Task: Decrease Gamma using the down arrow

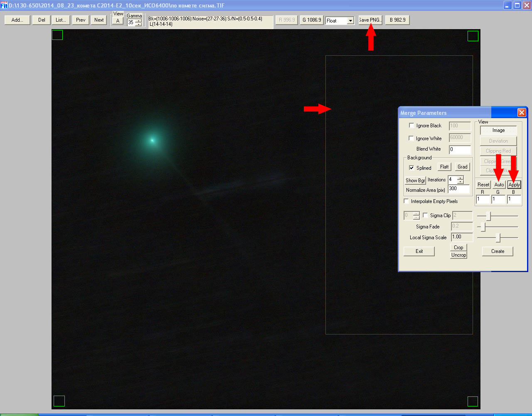Action: point(139,25)
